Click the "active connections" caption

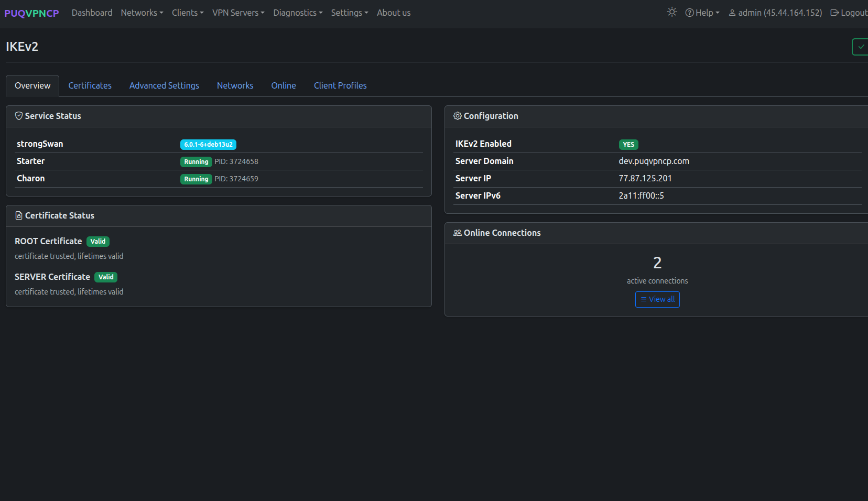(x=657, y=281)
